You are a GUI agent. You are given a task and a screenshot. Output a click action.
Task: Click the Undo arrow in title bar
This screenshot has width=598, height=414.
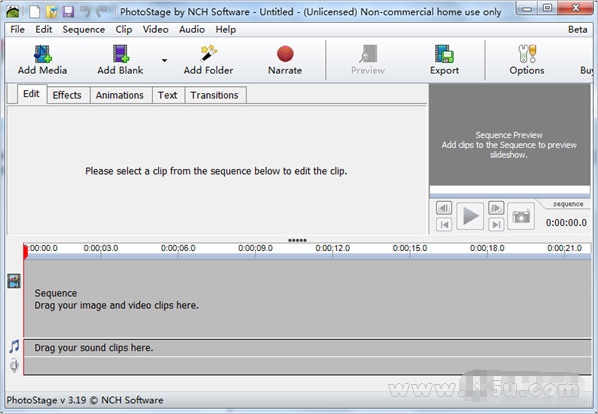pos(85,11)
